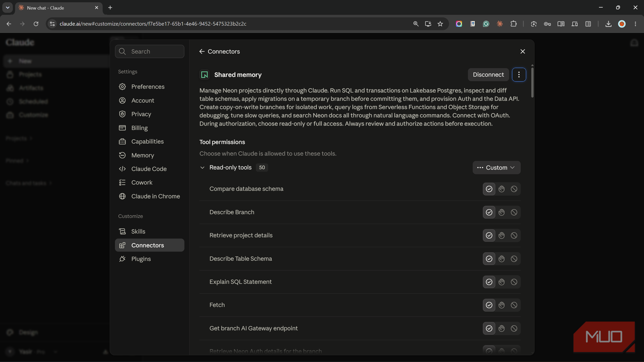The width and height of the screenshot is (644, 362).
Task: Open browser Downloads
Action: [x=608, y=24]
